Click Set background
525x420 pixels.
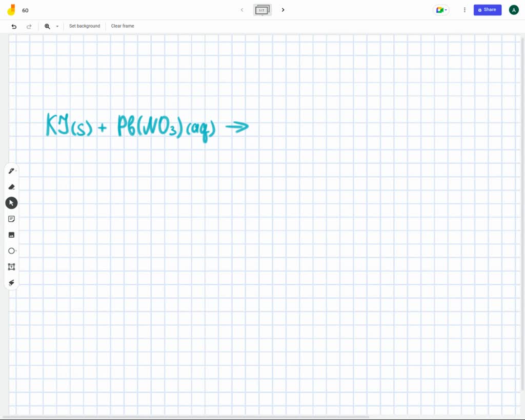click(85, 26)
